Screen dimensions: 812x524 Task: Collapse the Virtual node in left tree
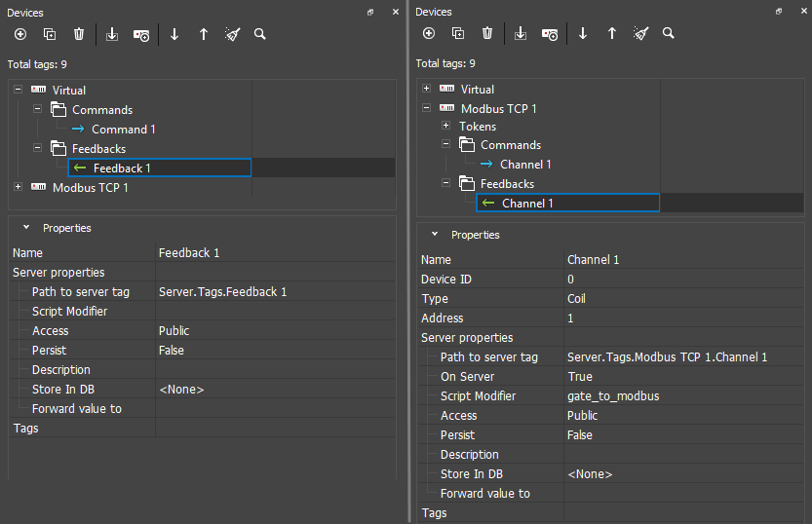(19, 90)
